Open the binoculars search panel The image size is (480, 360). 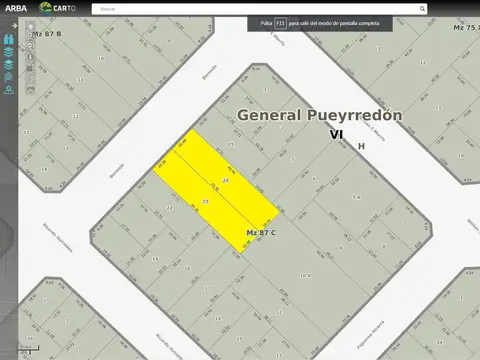pyautogui.click(x=9, y=39)
